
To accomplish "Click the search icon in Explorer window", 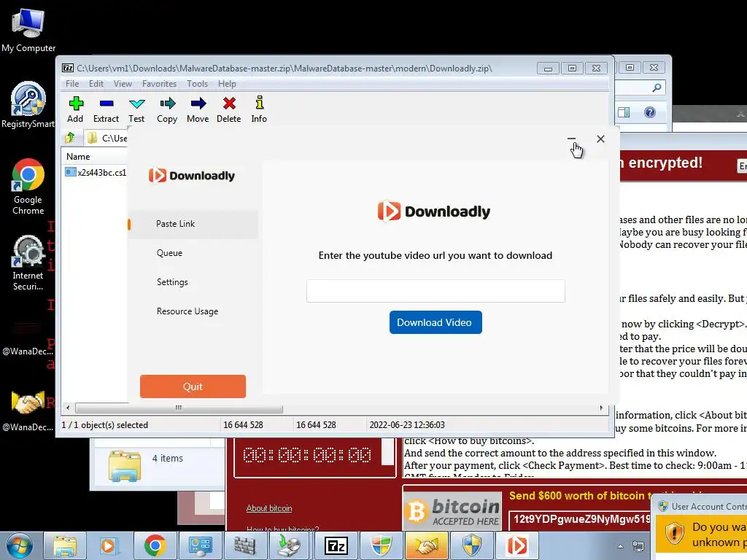I will point(657,87).
